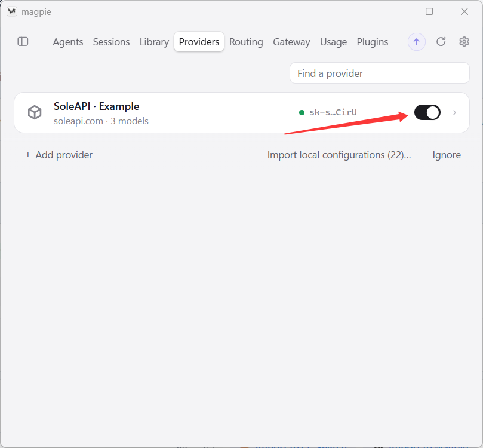
Task: Click the Ignore button
Action: tap(447, 155)
